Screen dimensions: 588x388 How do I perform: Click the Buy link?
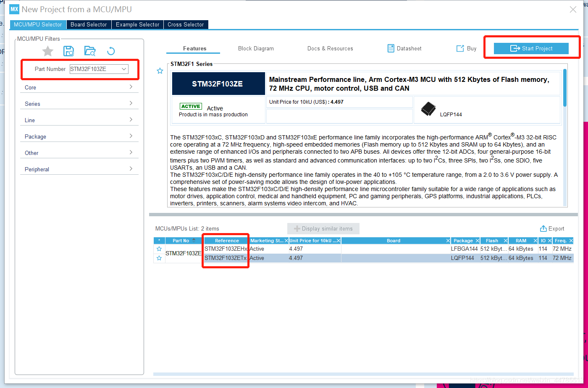pyautogui.click(x=467, y=49)
